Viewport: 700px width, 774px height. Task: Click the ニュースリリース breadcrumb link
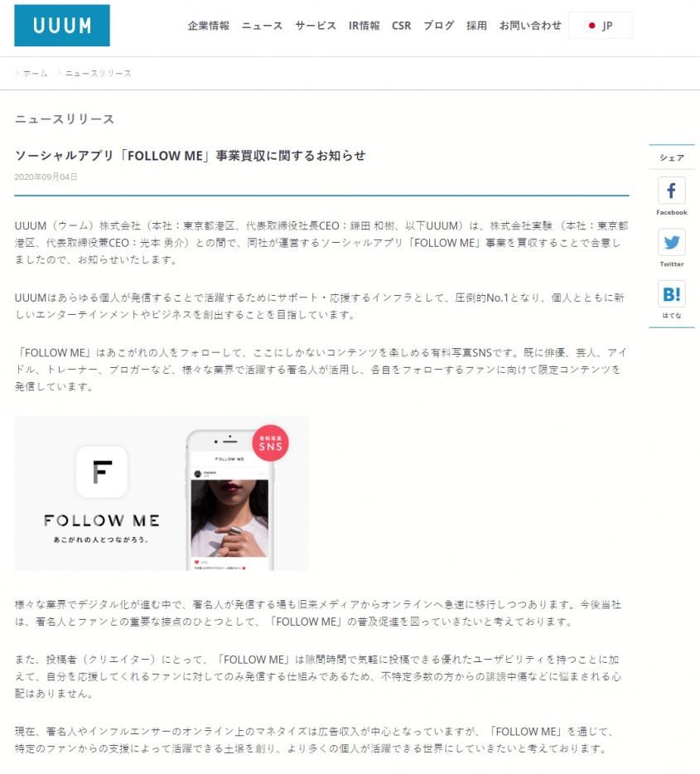coord(99,73)
